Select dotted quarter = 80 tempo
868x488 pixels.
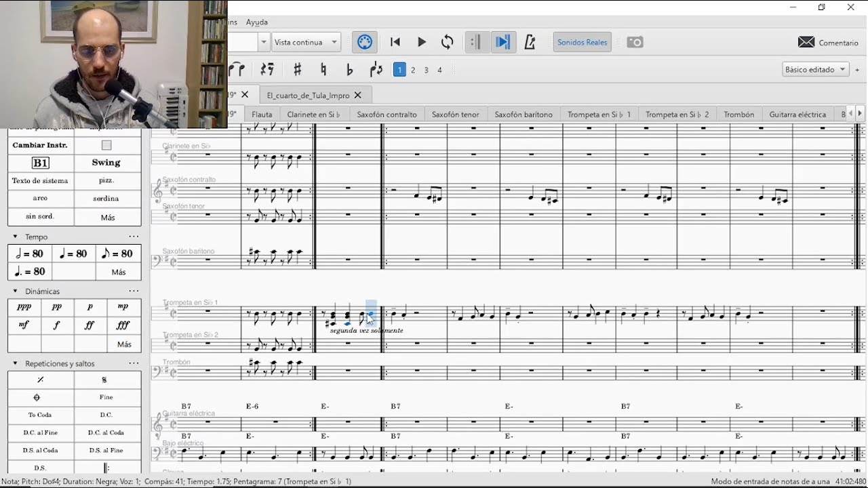click(30, 271)
